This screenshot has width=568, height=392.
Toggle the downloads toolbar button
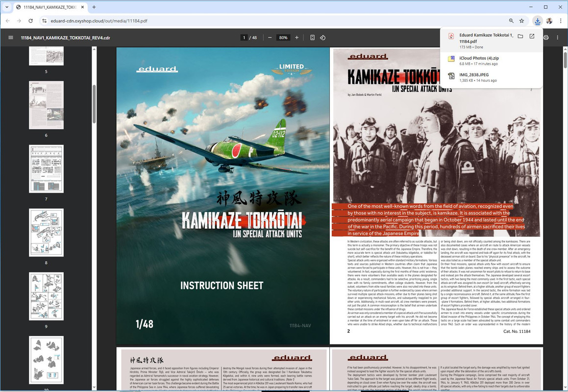click(x=537, y=21)
